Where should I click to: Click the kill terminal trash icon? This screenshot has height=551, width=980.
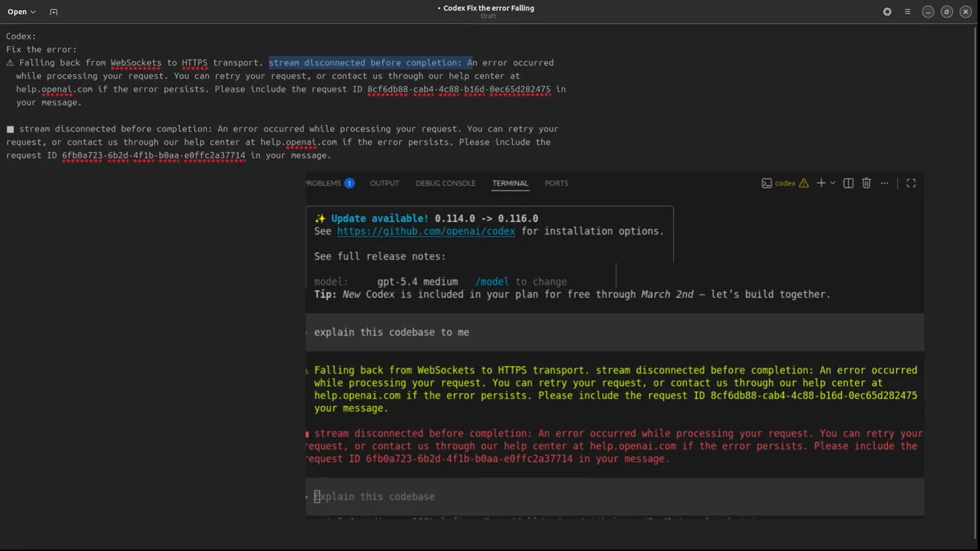coord(867,183)
